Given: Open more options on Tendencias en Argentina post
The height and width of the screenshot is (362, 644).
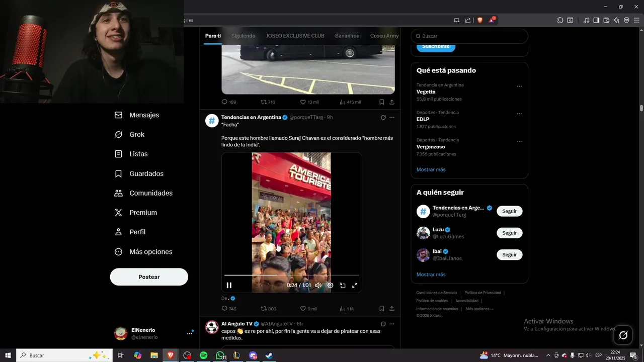Looking at the screenshot, I should click(x=392, y=118).
